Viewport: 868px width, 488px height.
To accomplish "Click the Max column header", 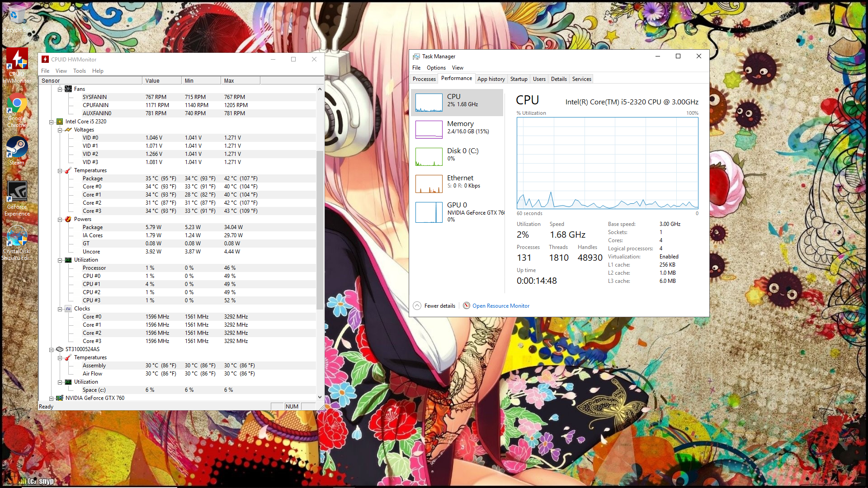I will pyautogui.click(x=241, y=81).
